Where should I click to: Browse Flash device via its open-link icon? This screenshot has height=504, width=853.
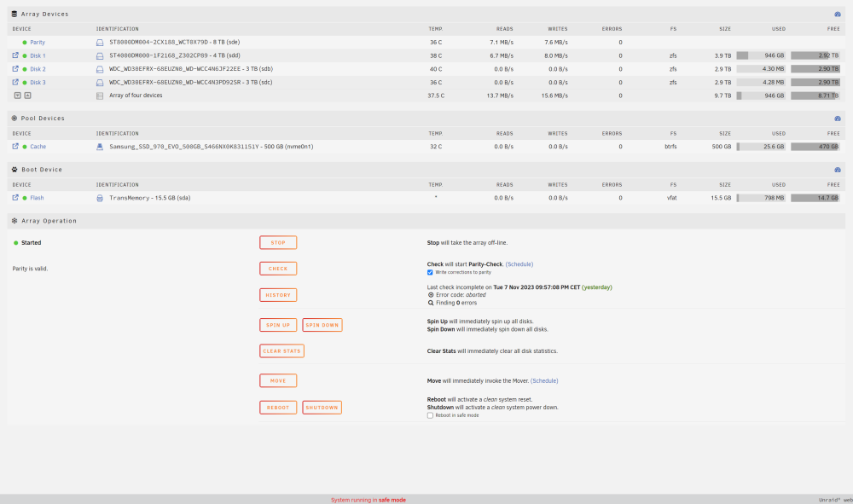click(15, 197)
